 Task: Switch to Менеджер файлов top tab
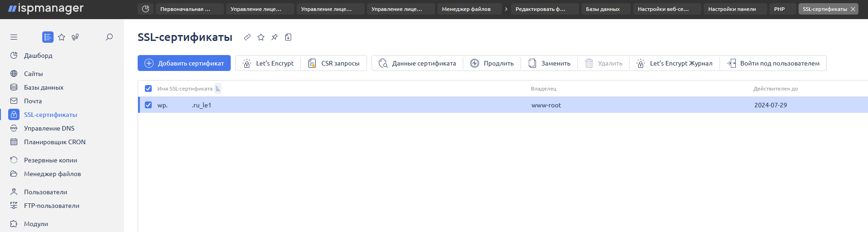pos(470,9)
